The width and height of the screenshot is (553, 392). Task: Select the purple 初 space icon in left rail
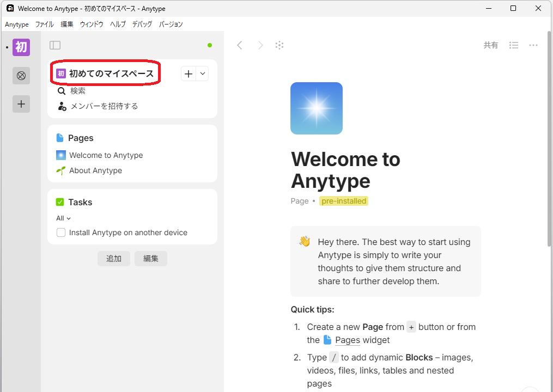21,47
